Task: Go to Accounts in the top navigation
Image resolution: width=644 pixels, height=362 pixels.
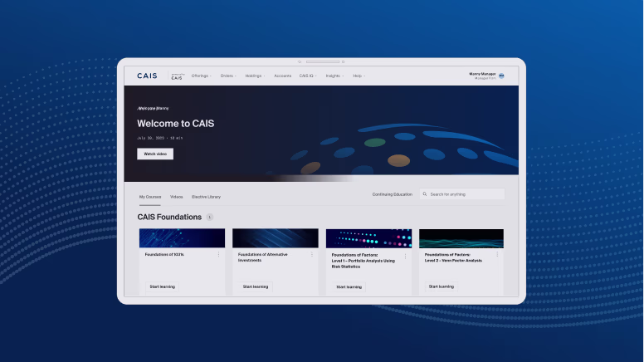Action: click(282, 76)
